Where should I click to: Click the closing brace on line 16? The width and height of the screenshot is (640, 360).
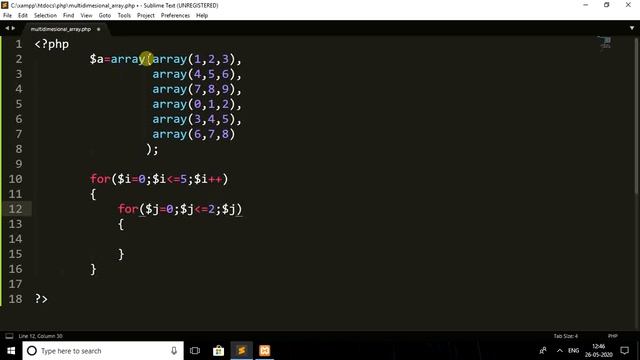point(93,269)
